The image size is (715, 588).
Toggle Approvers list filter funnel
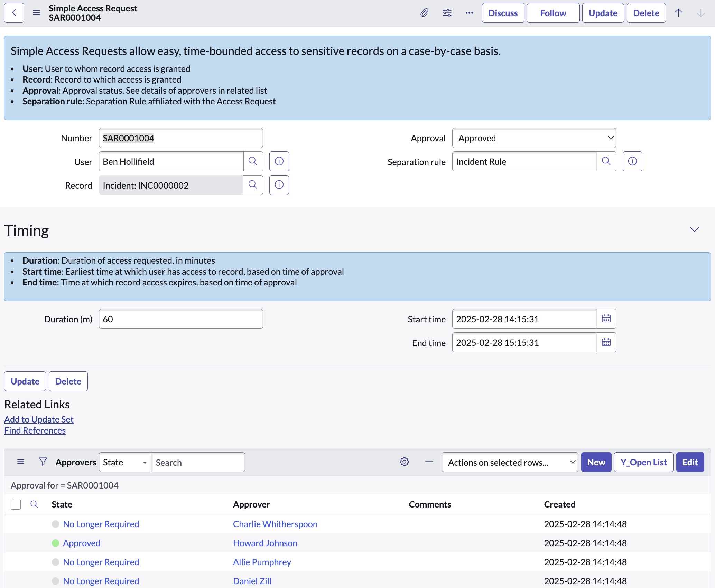tap(43, 462)
